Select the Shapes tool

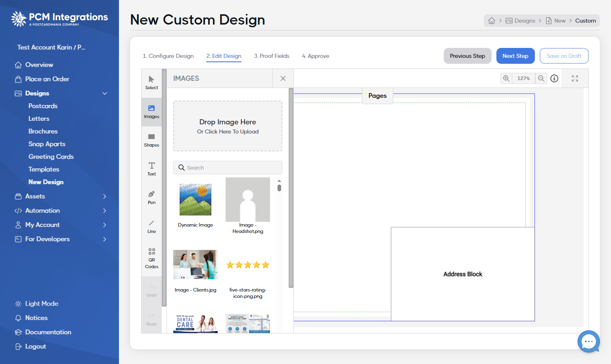151,141
